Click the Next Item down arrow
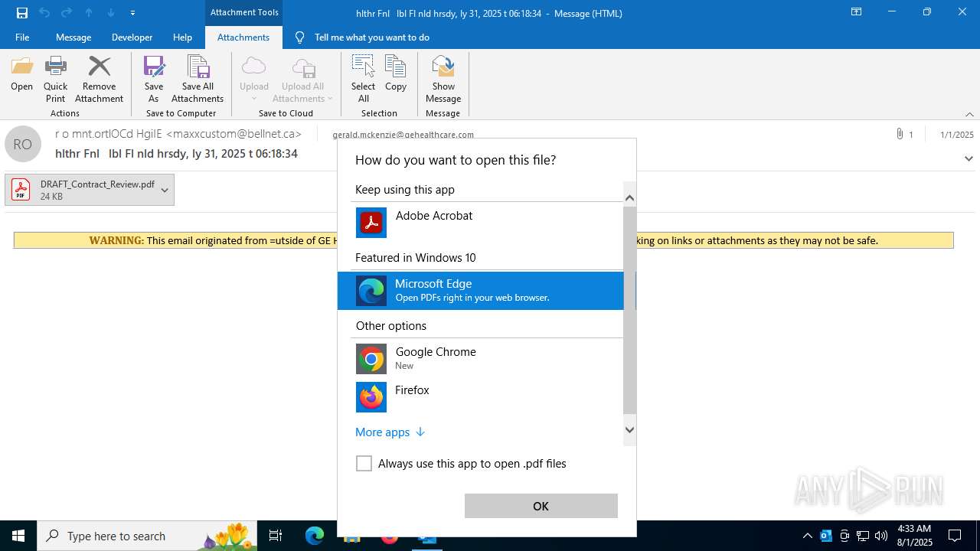Screen dimensions: 980x551 (x=111, y=13)
